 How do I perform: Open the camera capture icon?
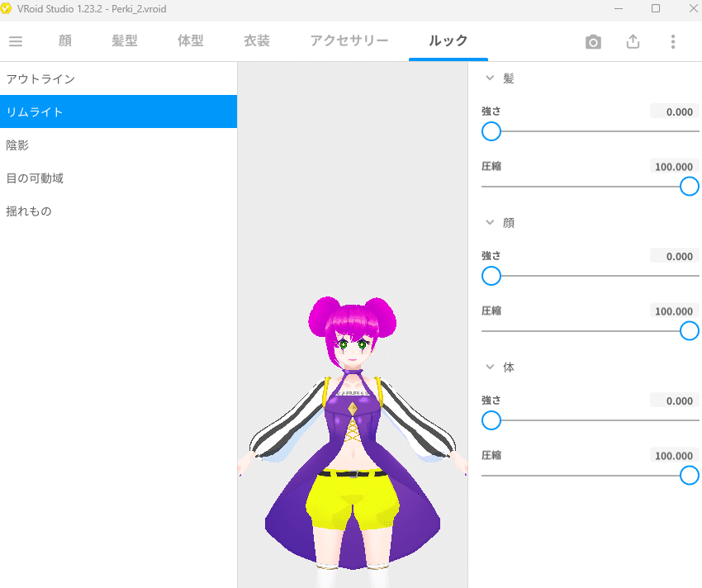(x=593, y=41)
